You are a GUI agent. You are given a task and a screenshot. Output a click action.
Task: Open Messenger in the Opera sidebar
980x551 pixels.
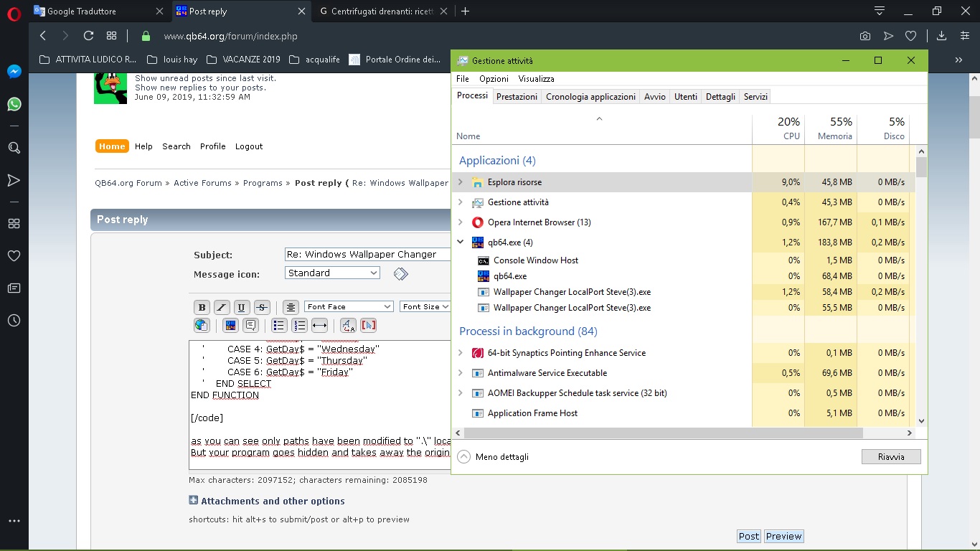pyautogui.click(x=14, y=72)
